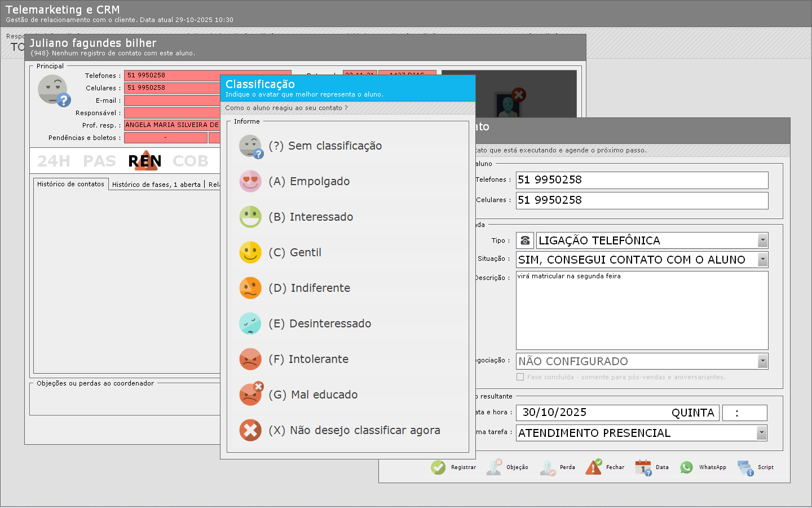Select the Sem classificação option
The width and height of the screenshot is (812, 508).
pyautogui.click(x=325, y=146)
